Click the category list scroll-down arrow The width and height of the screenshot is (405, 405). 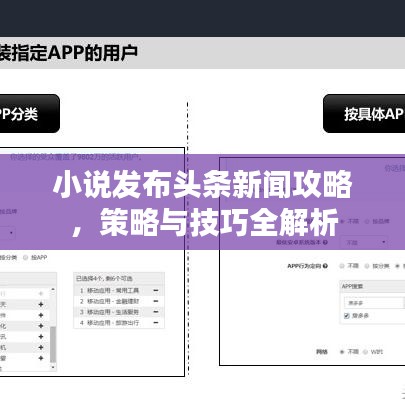[53, 367]
